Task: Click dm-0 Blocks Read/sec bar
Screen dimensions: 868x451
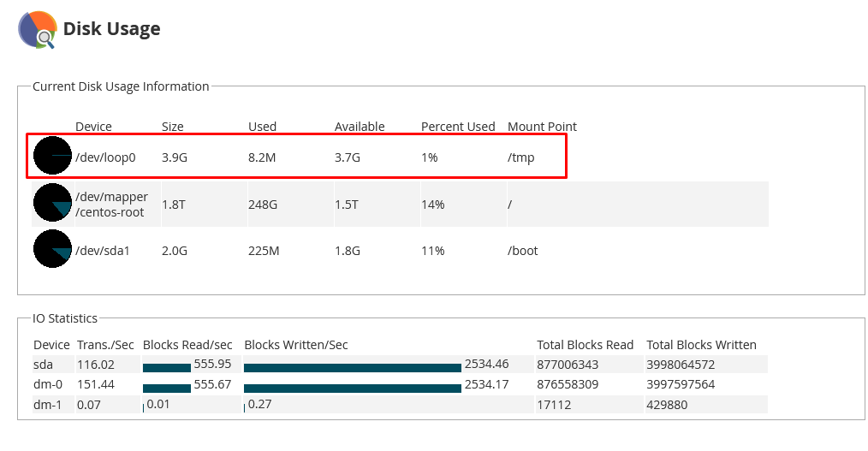Action: 166,388
